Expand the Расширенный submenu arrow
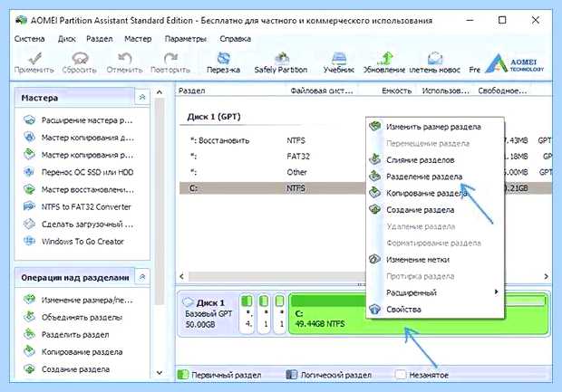The height and width of the screenshot is (392, 562). click(496, 292)
